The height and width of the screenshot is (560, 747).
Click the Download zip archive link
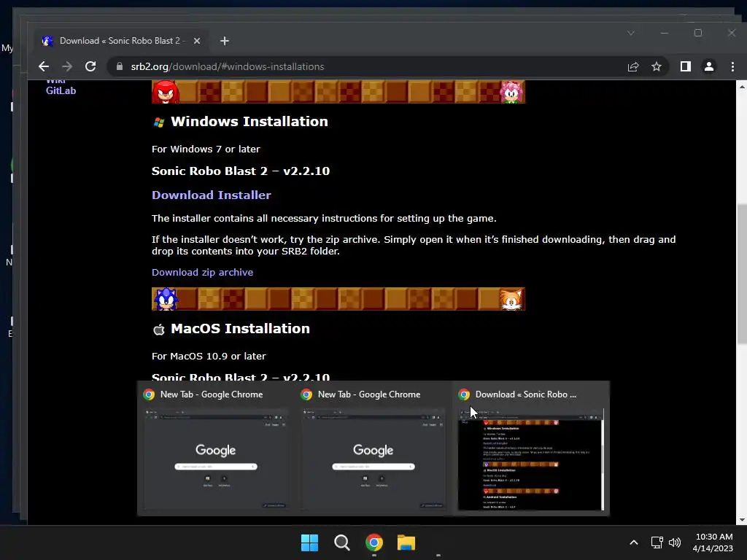pos(203,273)
